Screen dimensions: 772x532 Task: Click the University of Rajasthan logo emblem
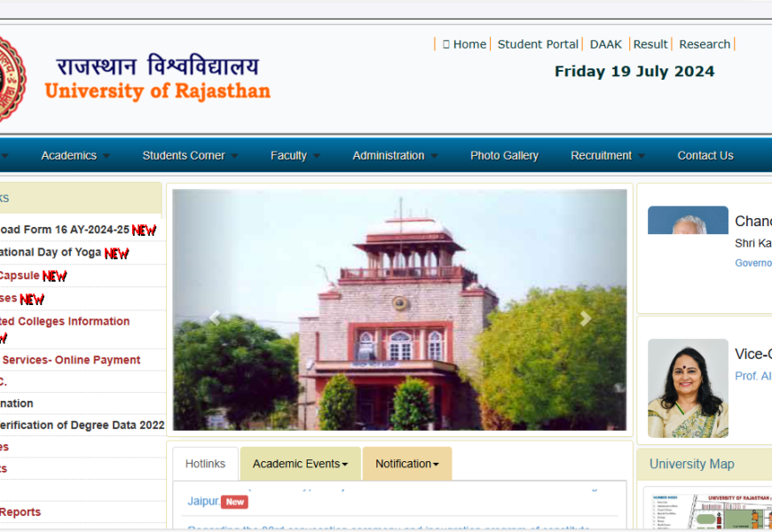[x=12, y=79]
